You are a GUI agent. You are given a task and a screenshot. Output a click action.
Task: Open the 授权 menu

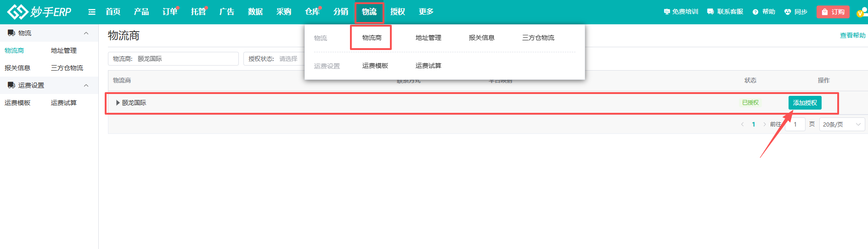click(x=398, y=12)
